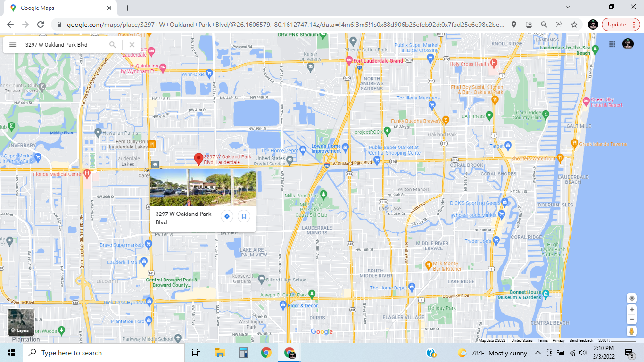Open the Windows Start menu
Viewport: 644px width, 362px height.
(x=11, y=353)
